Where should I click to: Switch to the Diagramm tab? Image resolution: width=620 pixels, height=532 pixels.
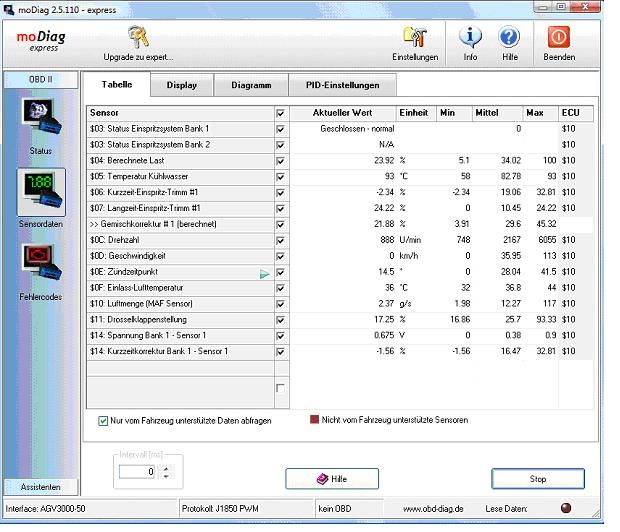coord(251,85)
